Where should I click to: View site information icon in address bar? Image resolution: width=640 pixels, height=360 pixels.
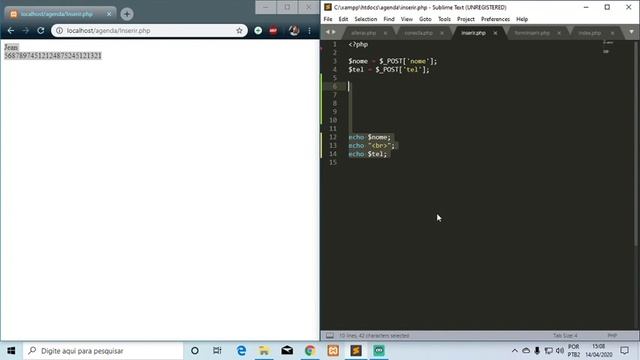point(59,31)
